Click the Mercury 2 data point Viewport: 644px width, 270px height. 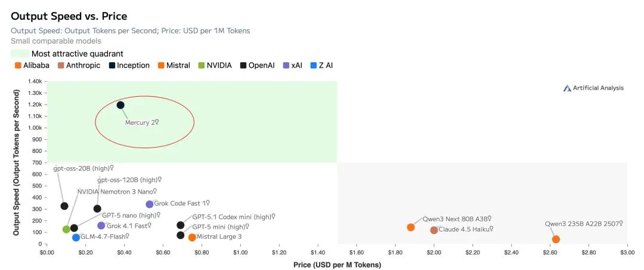point(120,105)
